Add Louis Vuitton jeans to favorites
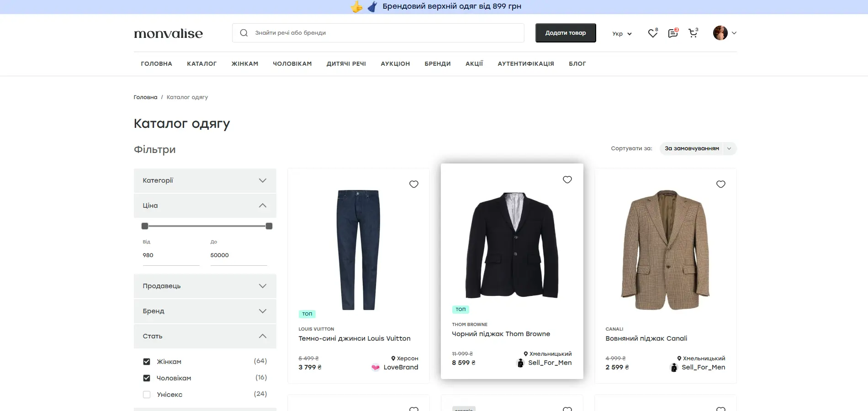868x411 pixels. 414,184
